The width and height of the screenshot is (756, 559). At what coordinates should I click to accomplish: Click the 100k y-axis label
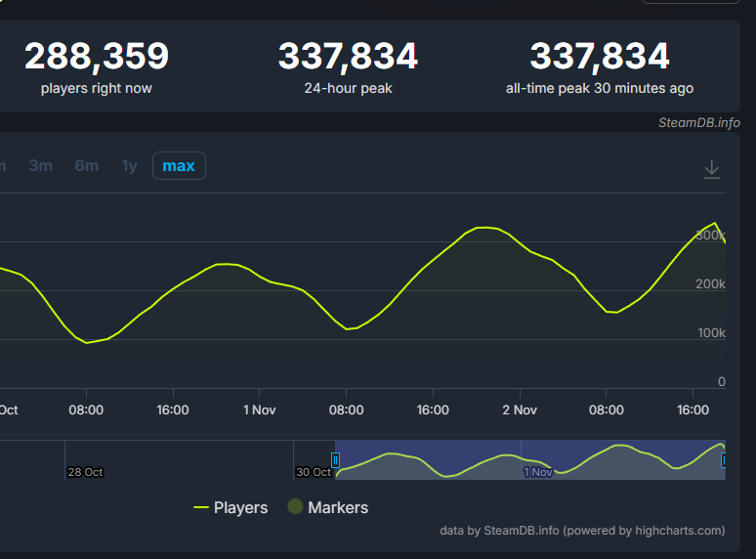(x=712, y=333)
